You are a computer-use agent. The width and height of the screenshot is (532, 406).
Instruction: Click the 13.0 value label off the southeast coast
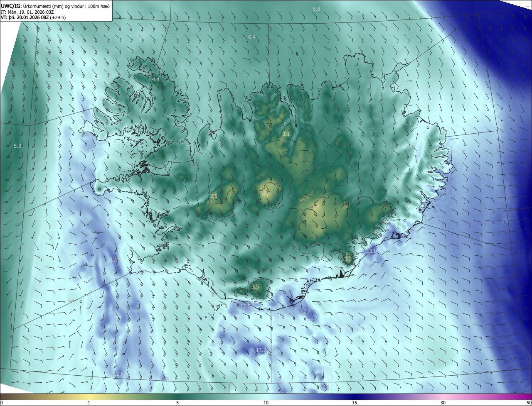pyautogui.click(x=372, y=251)
